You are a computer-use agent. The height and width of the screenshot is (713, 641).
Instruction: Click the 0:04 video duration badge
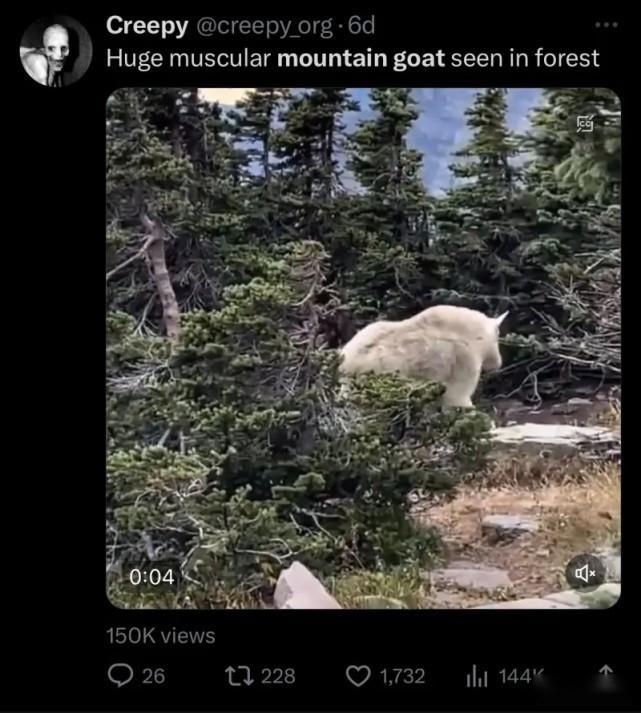pyautogui.click(x=151, y=577)
